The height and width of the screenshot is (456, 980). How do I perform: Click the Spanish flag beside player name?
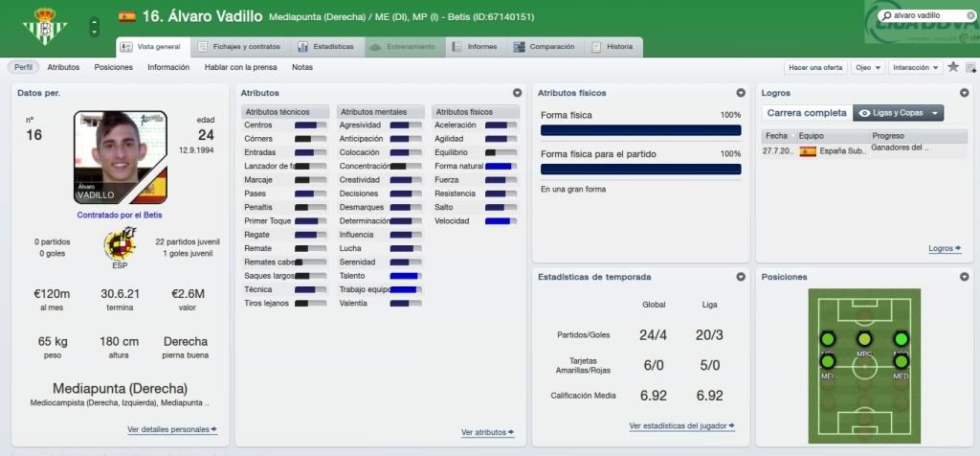point(126,16)
